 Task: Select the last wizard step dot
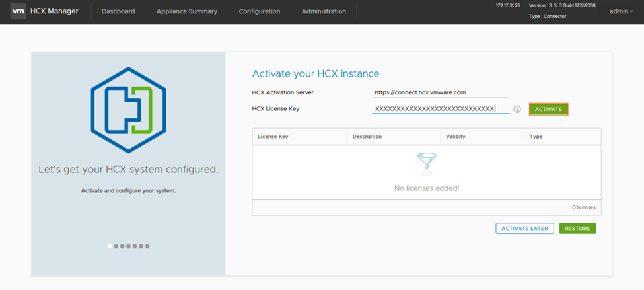[147, 246]
